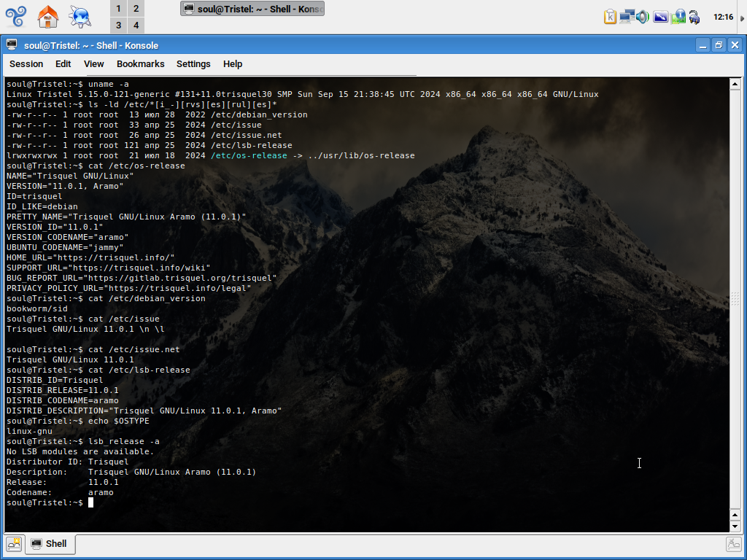
Task: Click the 'cat /etc/issue.net' command line
Action: [x=93, y=349]
